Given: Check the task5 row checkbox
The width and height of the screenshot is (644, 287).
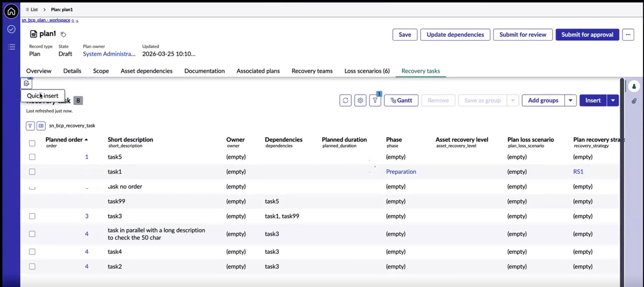Looking at the screenshot, I should pyautogui.click(x=32, y=157).
